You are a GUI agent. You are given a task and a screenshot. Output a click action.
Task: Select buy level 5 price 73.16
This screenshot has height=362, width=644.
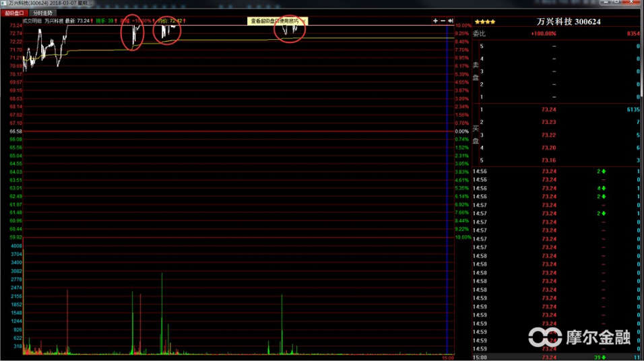[549, 160]
